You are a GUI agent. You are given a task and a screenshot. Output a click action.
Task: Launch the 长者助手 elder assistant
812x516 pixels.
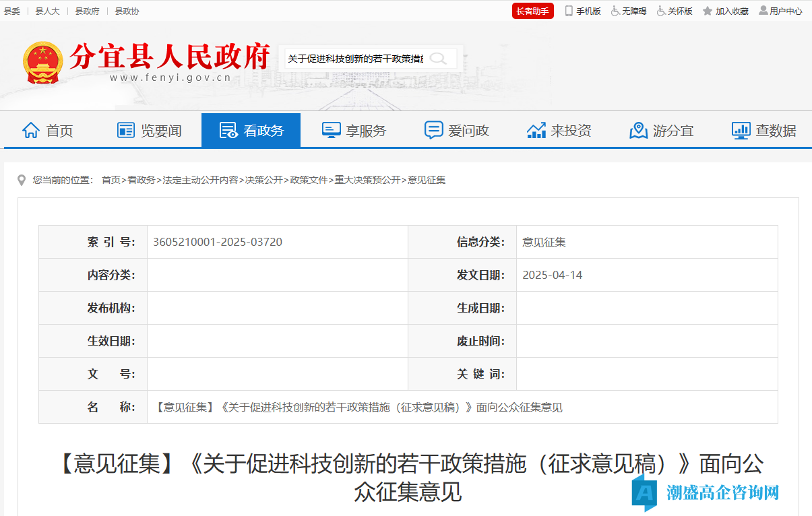tap(532, 11)
